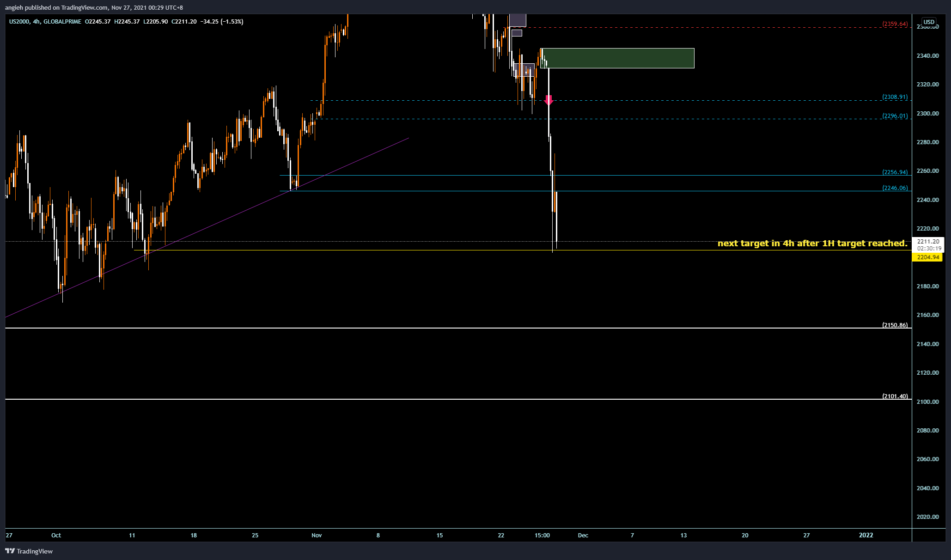
Task: Click the 18 date label on time axis
Action: tap(194, 536)
